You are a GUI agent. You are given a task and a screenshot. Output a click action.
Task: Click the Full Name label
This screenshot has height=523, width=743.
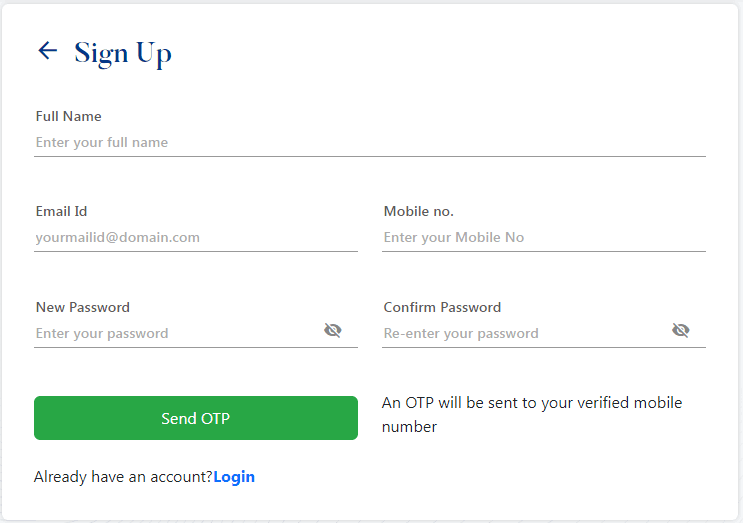pyautogui.click(x=69, y=117)
